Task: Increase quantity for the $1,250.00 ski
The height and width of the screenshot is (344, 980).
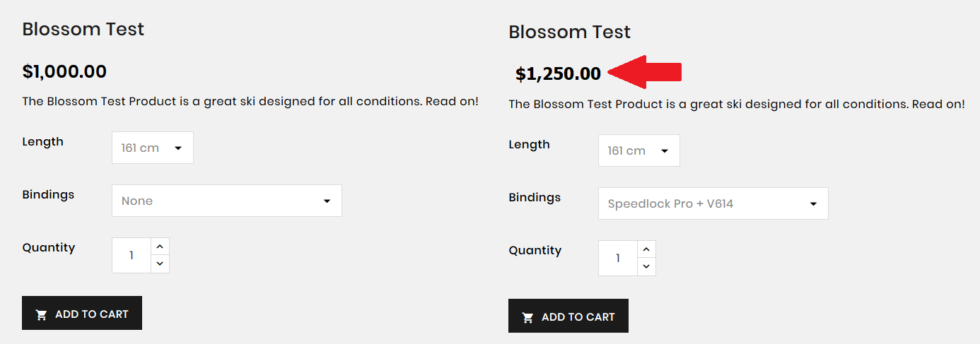Action: pyautogui.click(x=646, y=249)
